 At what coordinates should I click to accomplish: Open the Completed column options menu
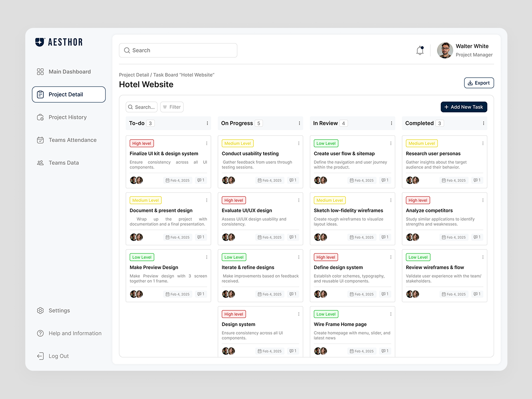point(484,123)
